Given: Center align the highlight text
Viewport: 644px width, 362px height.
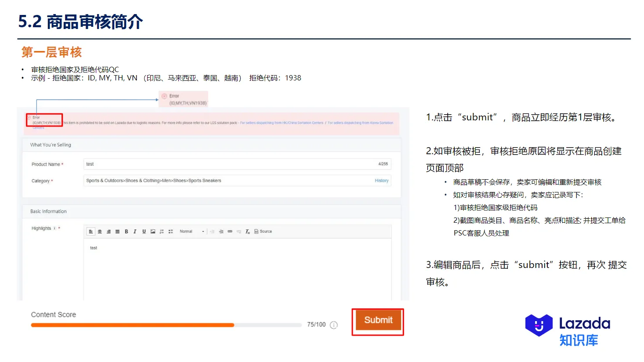Looking at the screenshot, I should pyautogui.click(x=100, y=232).
